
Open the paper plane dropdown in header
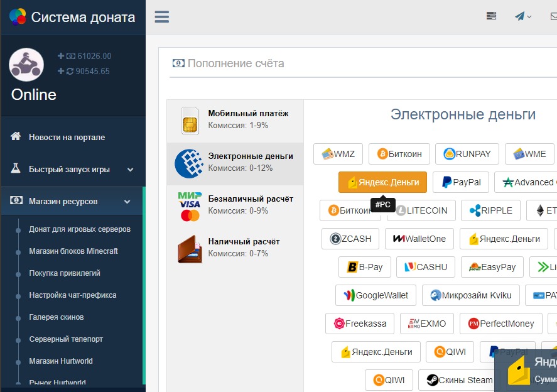pyautogui.click(x=523, y=17)
